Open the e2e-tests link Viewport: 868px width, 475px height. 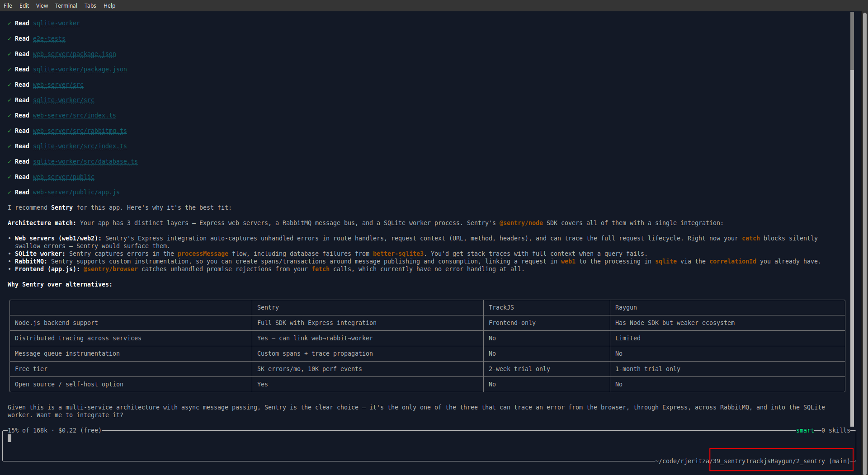[x=49, y=39]
